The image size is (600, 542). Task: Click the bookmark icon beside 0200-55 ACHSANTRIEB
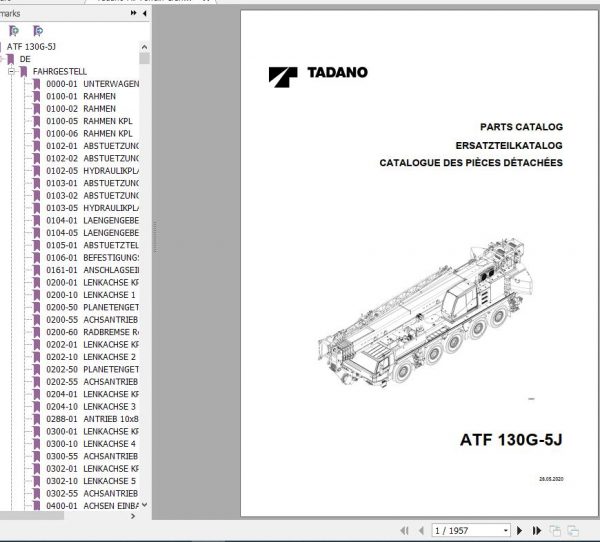37,320
